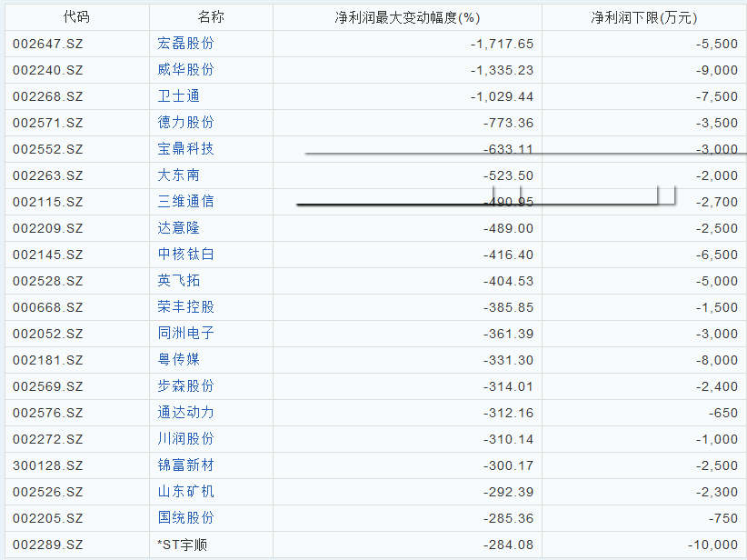Select the profit floor value -750

click(x=723, y=518)
